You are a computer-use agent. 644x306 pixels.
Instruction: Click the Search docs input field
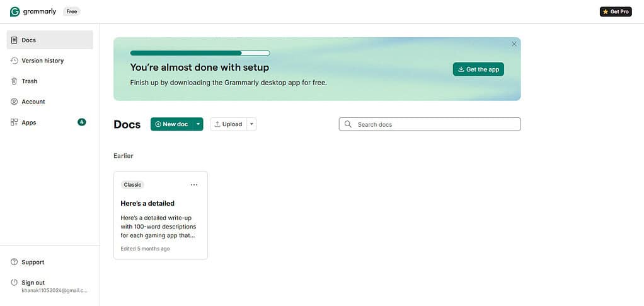(x=430, y=124)
